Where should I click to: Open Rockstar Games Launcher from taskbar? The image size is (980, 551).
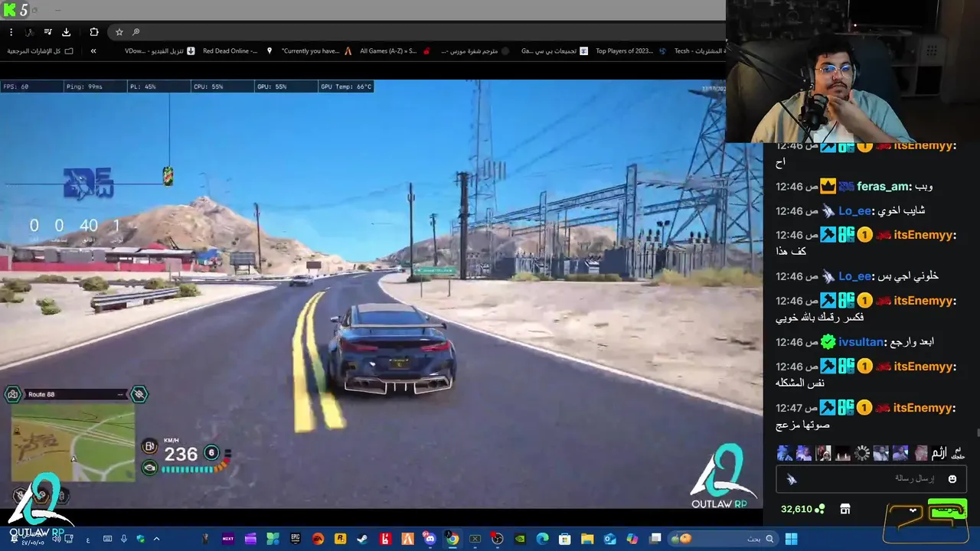(x=340, y=539)
